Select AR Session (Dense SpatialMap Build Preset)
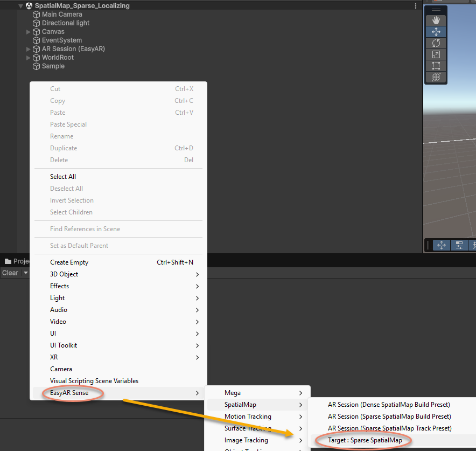The height and width of the screenshot is (451, 476). point(389,405)
